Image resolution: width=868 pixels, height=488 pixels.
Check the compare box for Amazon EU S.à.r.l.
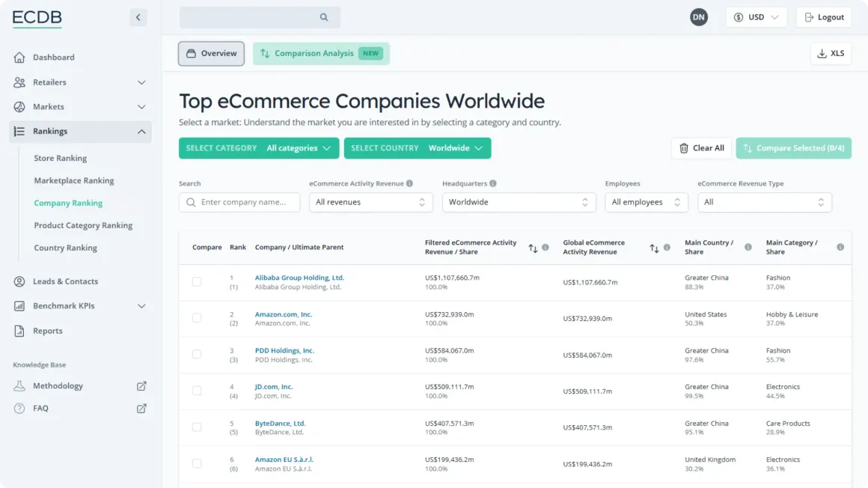[x=197, y=463]
